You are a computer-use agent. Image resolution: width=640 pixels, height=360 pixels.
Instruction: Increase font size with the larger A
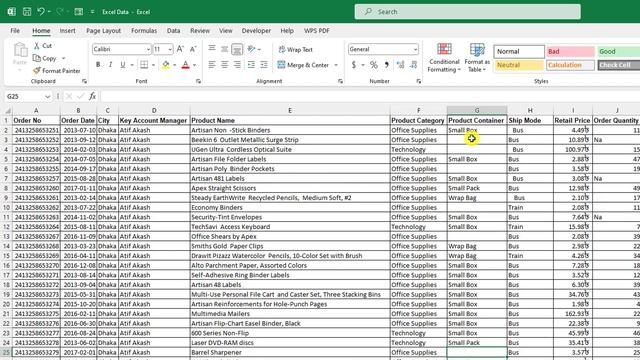click(x=180, y=49)
